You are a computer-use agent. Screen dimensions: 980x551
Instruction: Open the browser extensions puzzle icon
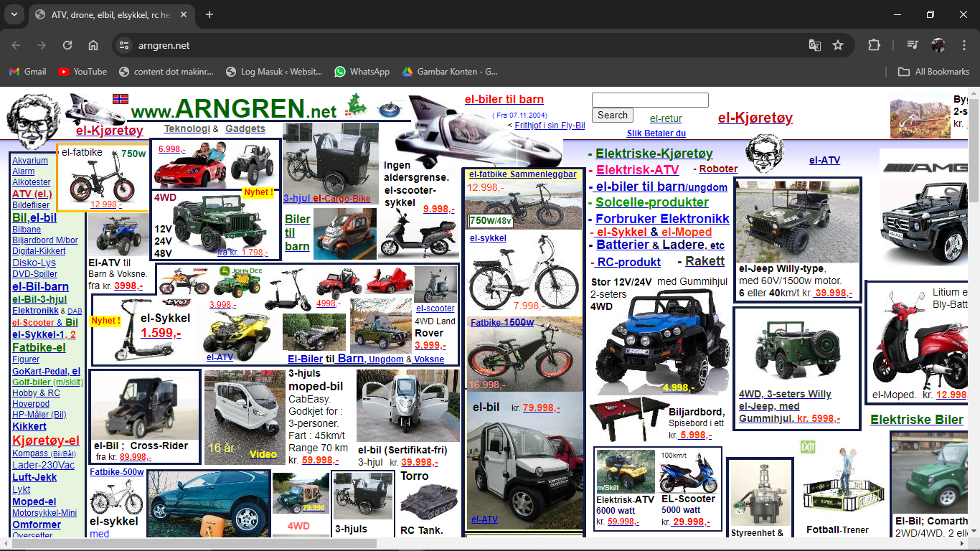[874, 44]
